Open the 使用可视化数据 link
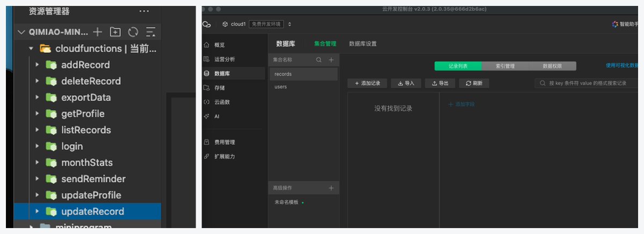 coord(622,66)
